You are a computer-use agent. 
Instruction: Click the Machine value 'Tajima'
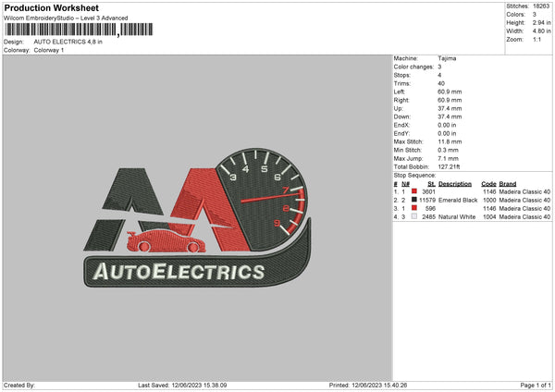(x=447, y=58)
